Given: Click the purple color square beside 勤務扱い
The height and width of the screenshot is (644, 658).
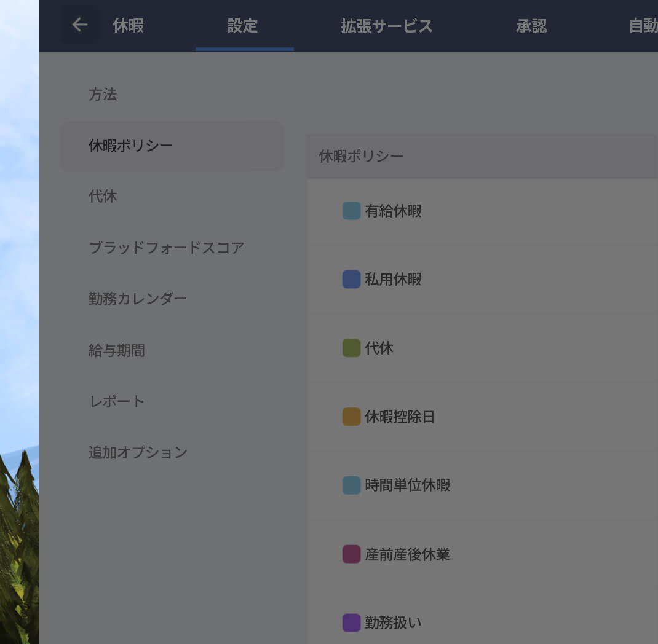Looking at the screenshot, I should (x=350, y=622).
